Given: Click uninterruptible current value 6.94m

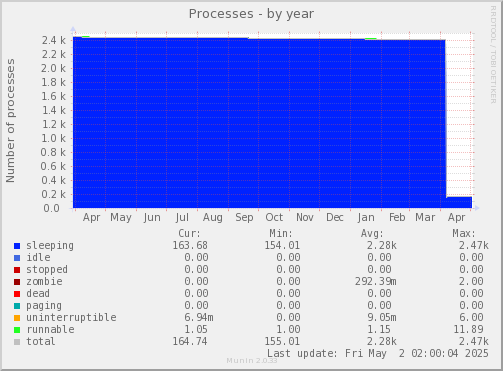Looking at the screenshot, I should pos(199,317).
